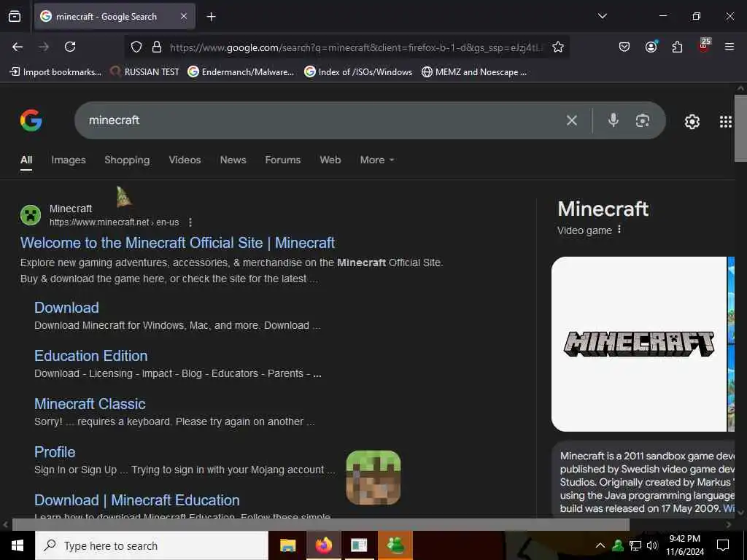Open Index of /ISOs/Windows bookmark
The height and width of the screenshot is (560, 747).
[x=358, y=72]
